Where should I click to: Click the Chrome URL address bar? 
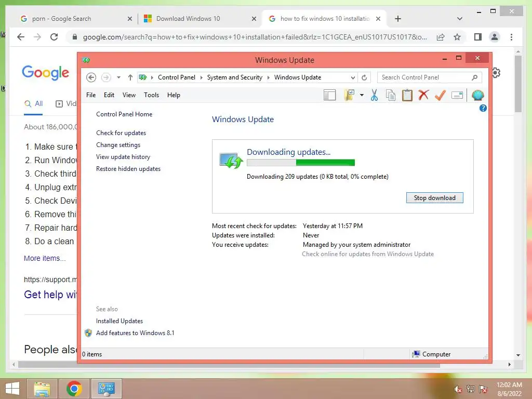255,37
